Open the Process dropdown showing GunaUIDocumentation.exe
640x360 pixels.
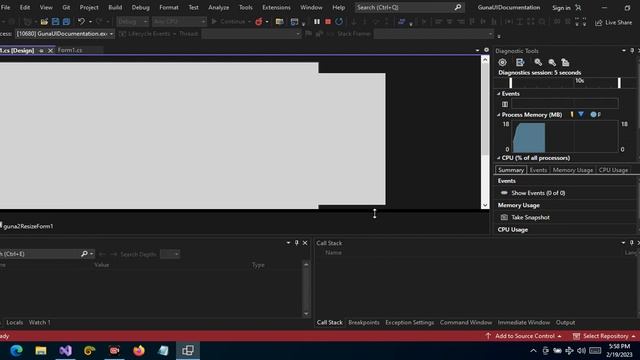click(65, 34)
